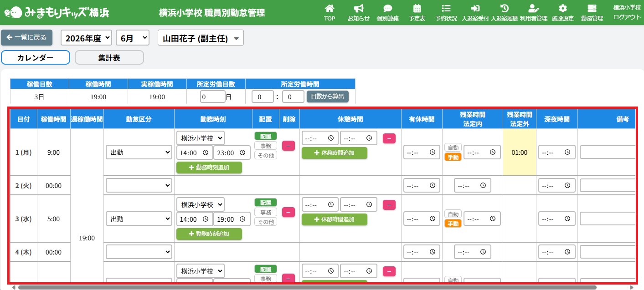Open the staff selector 山田花子 (副主任)
The width and height of the screenshot is (644, 290).
(x=201, y=38)
